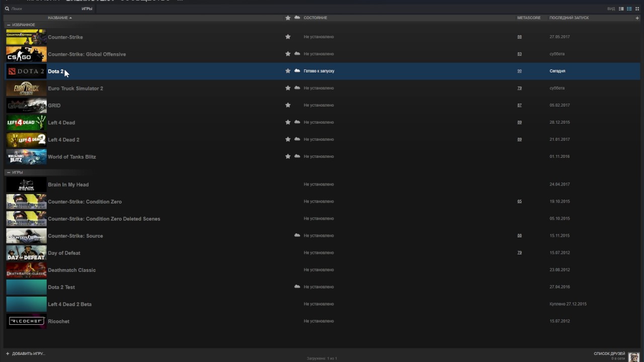Open Metascore 90 link for Dota 2

click(x=519, y=71)
